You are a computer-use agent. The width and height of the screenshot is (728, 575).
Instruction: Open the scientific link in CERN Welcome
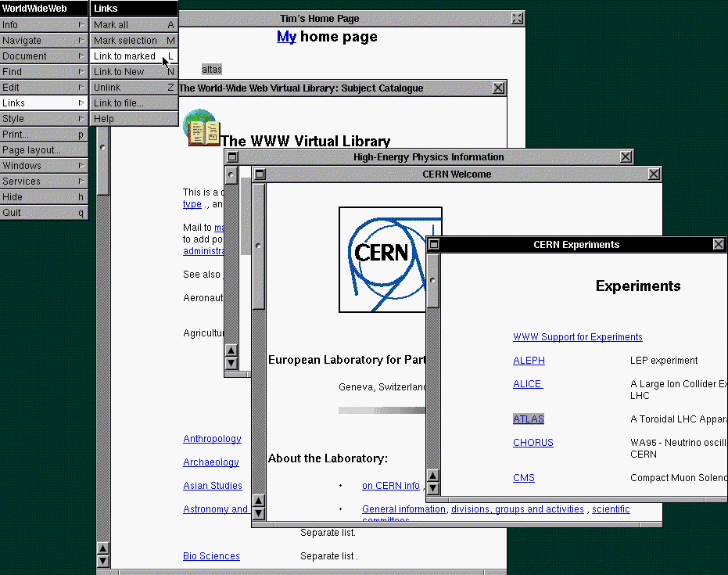coord(611,509)
